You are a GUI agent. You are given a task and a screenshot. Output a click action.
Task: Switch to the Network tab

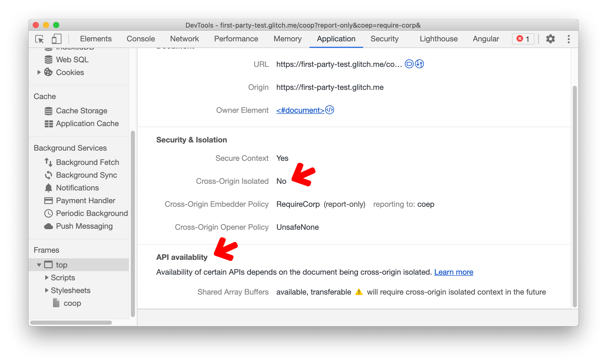tap(184, 39)
